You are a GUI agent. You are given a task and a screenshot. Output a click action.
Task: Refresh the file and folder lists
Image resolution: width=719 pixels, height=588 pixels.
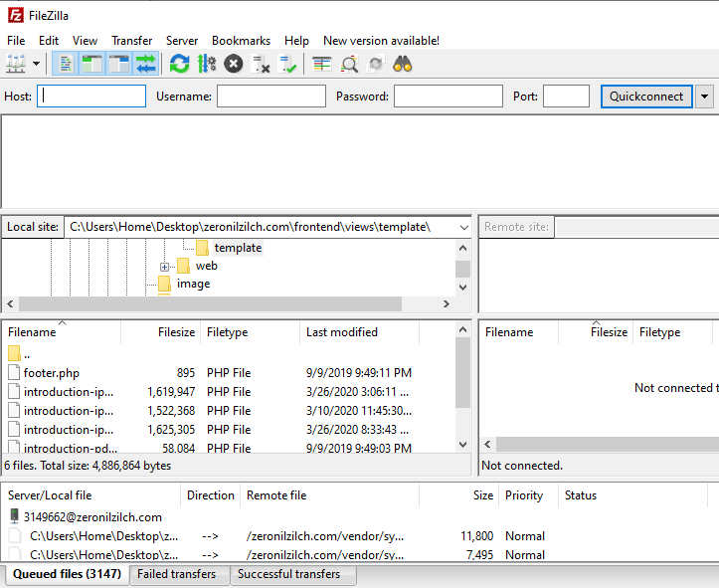coord(179,64)
